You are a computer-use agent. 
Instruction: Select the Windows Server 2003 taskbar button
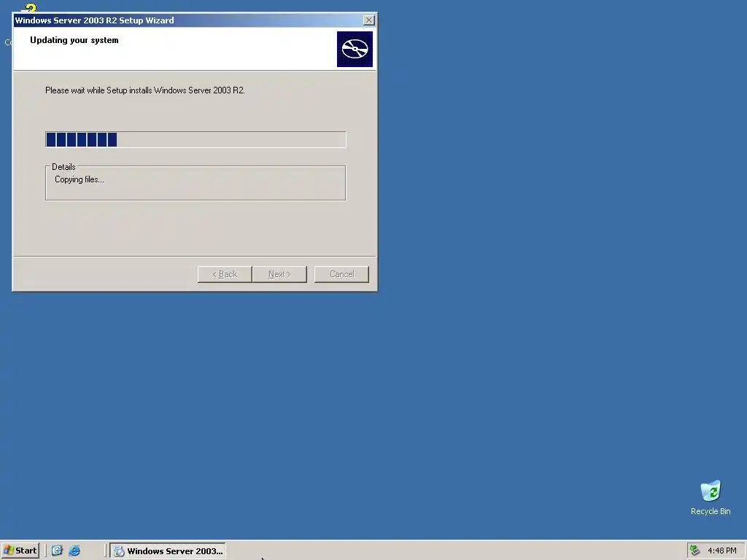click(x=168, y=551)
